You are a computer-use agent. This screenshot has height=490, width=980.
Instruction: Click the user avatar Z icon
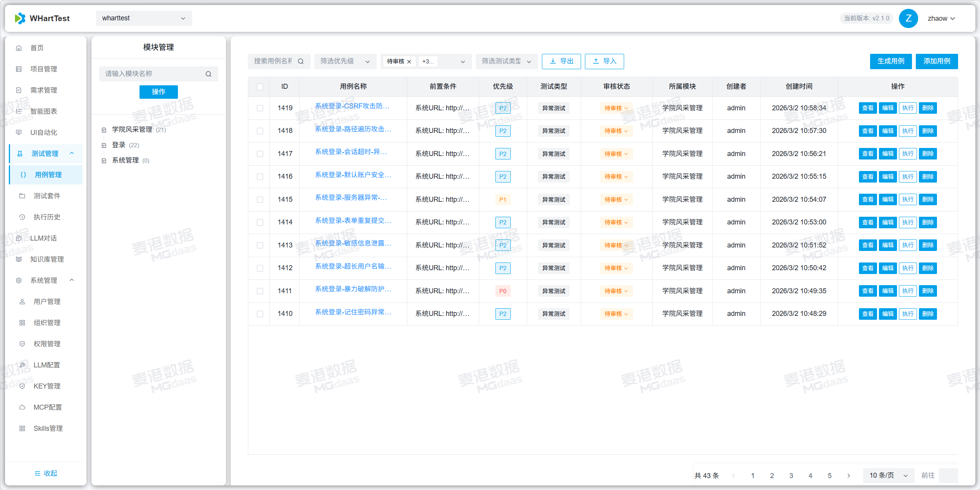point(908,18)
